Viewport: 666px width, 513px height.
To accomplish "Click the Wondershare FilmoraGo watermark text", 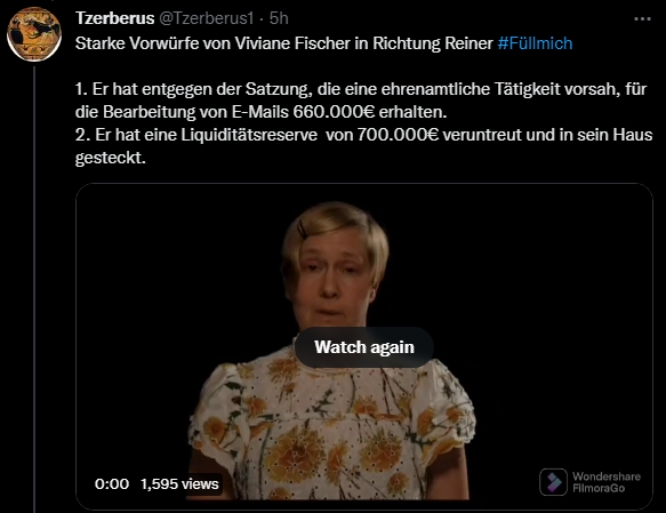I will (606, 482).
